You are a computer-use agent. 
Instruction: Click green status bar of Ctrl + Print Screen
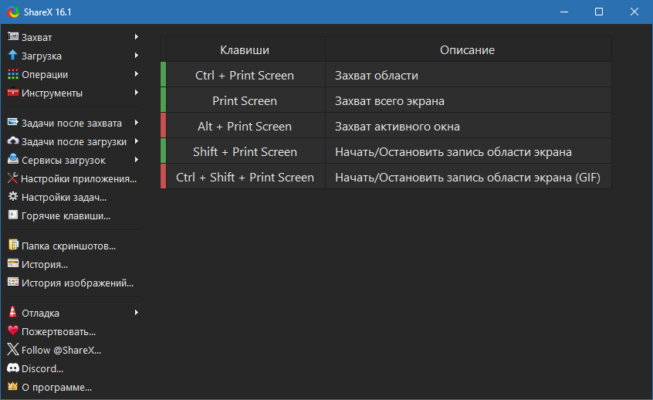pyautogui.click(x=163, y=75)
